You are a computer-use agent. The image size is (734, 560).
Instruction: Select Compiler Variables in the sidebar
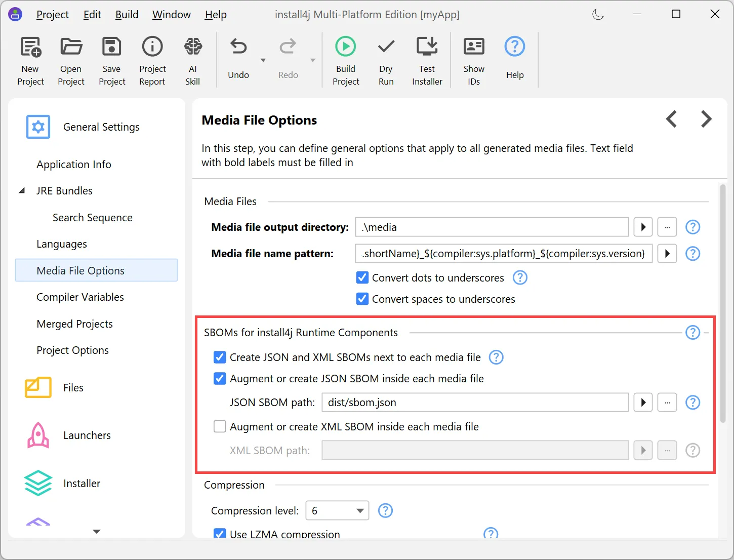[80, 297]
